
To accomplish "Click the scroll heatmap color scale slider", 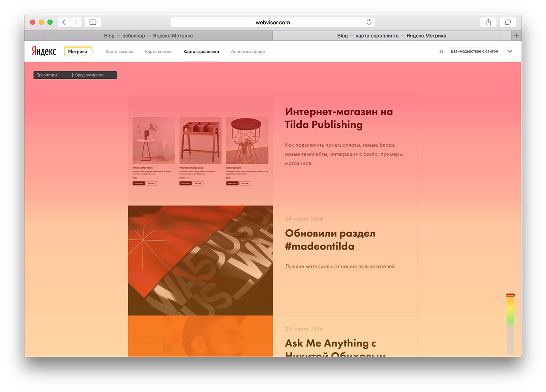I will [x=510, y=295].
